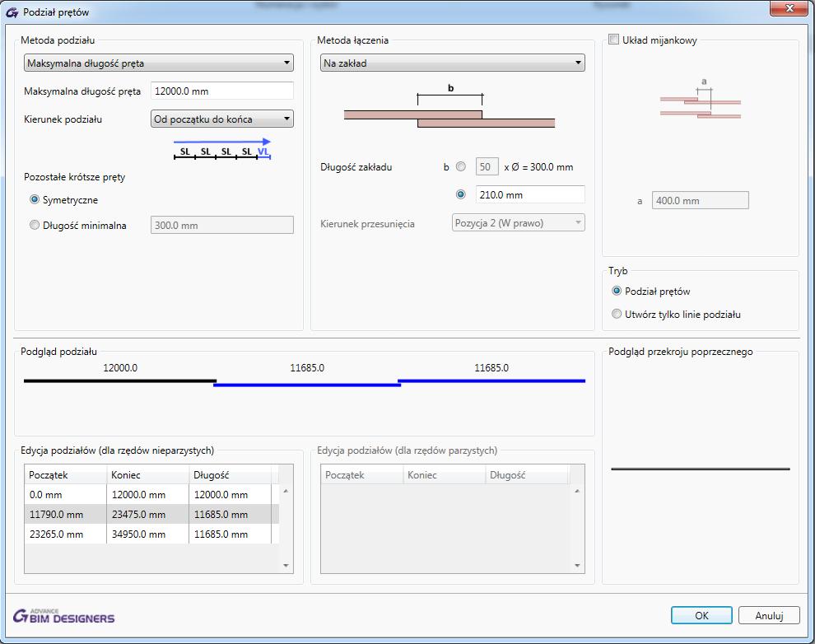Click the Podział prętów title bar app icon
This screenshot has width=815, height=644.
[12, 12]
